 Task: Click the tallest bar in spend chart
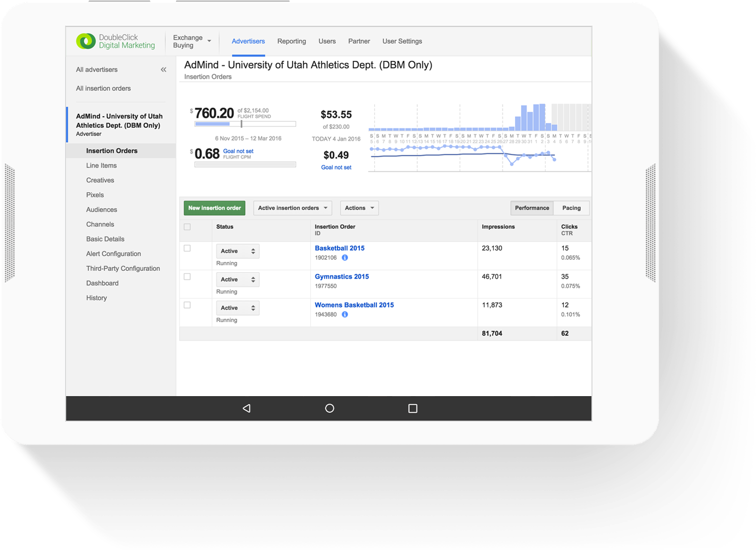click(542, 117)
